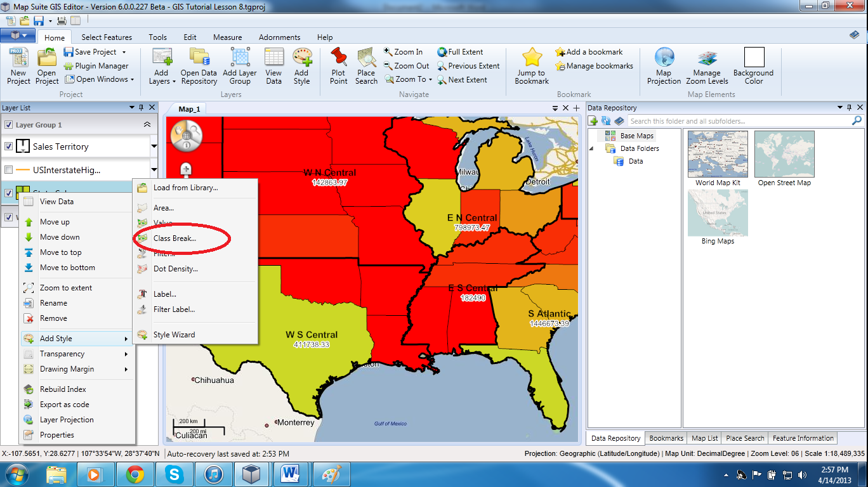Open the Background Color swatch
Viewport: 868px width, 487px height.
pos(754,58)
